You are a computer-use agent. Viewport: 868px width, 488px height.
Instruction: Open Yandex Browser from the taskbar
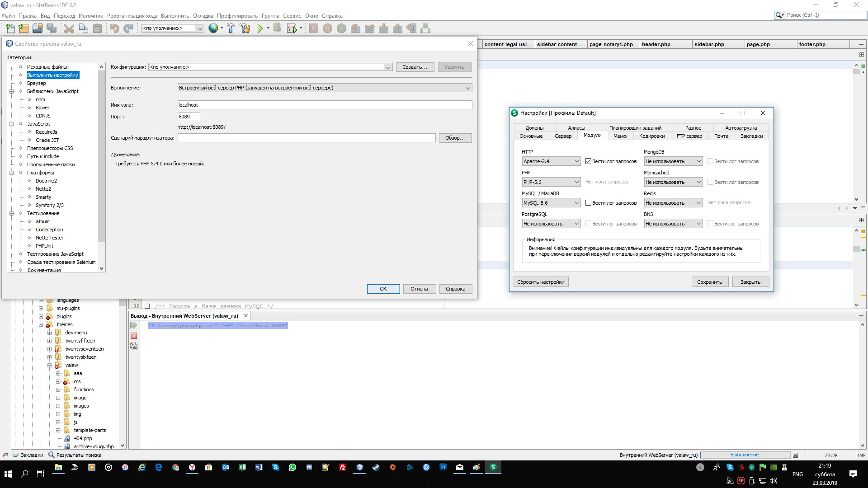192,467
